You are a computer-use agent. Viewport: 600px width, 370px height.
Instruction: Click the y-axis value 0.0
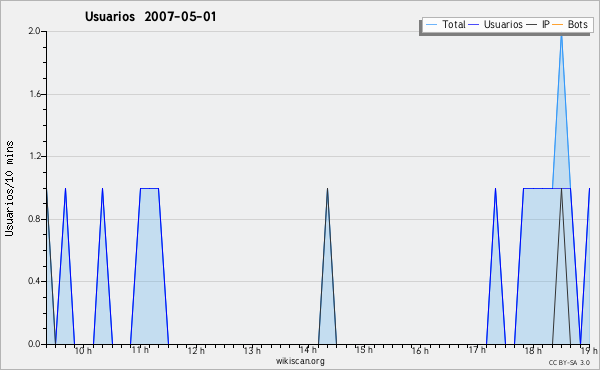pyautogui.click(x=34, y=344)
